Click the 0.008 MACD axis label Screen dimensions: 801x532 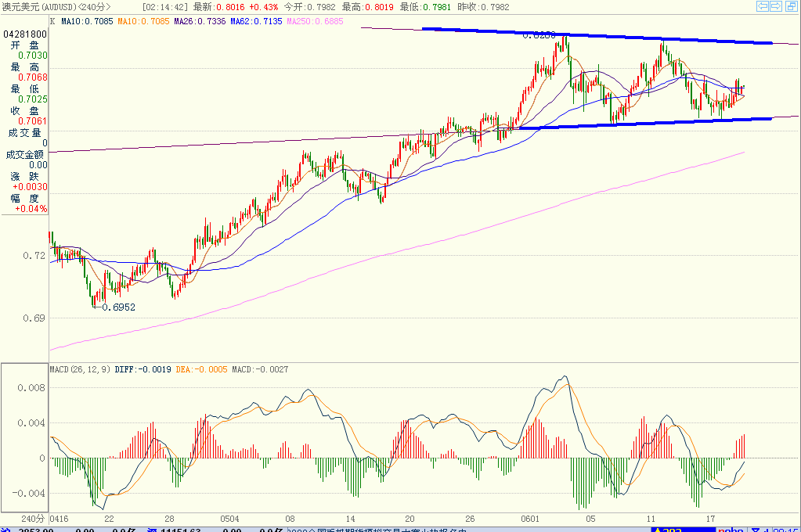point(31,388)
